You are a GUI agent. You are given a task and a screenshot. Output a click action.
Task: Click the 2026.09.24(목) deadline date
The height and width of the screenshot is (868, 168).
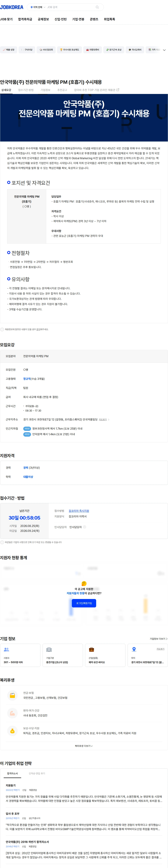(30, 530)
